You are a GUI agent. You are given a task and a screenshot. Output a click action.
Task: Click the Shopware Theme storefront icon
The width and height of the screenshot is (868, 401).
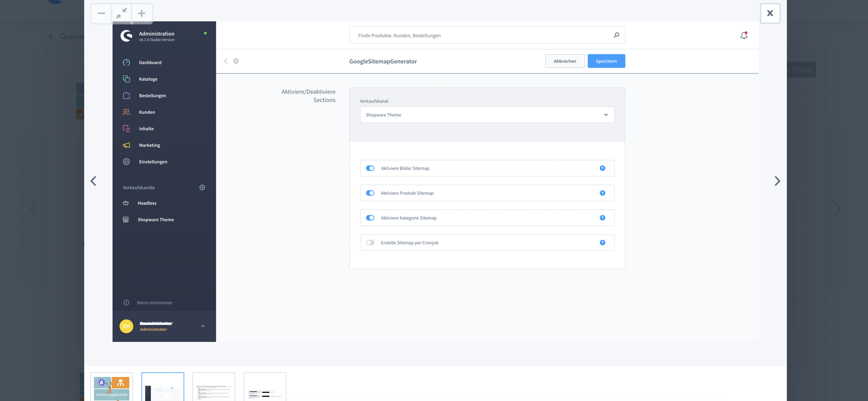(126, 219)
